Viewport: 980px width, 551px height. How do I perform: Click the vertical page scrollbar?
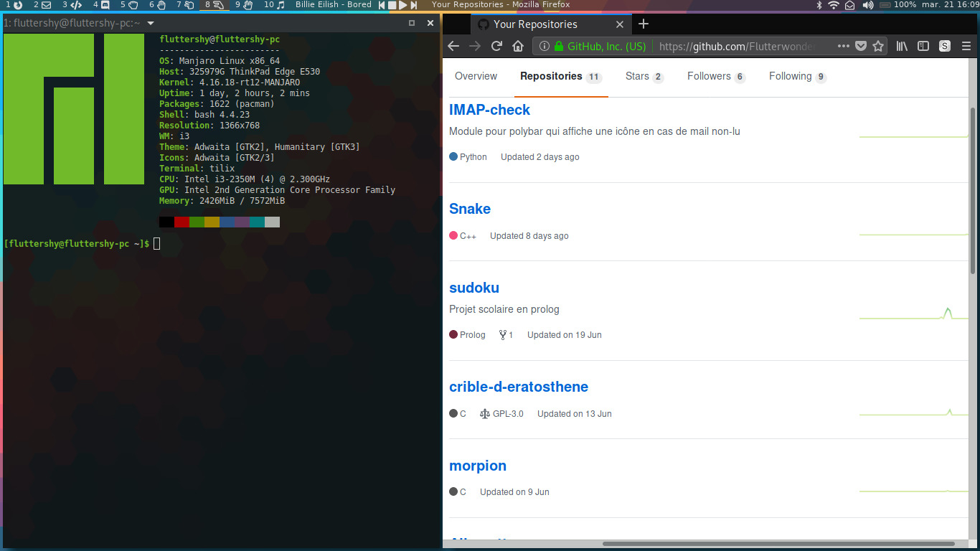click(973, 190)
